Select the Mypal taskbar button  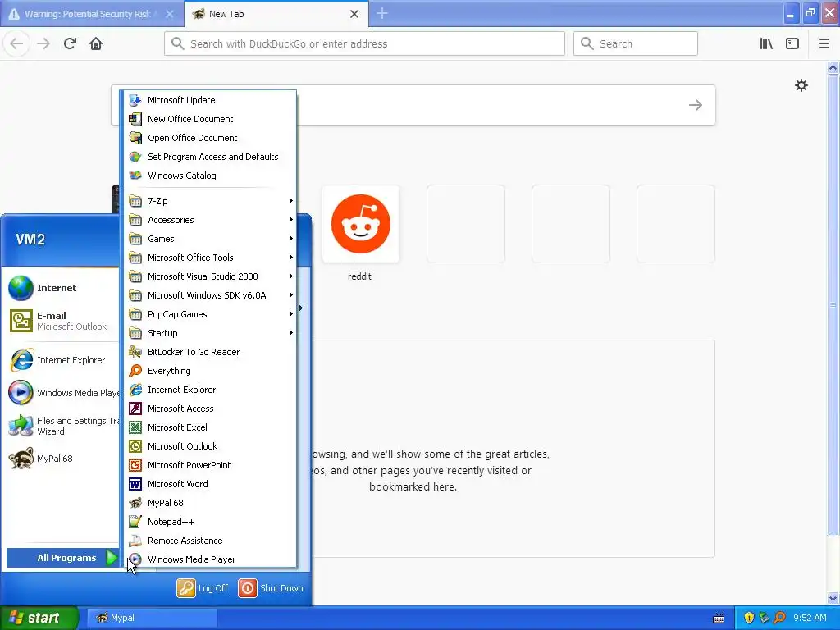(x=152, y=618)
